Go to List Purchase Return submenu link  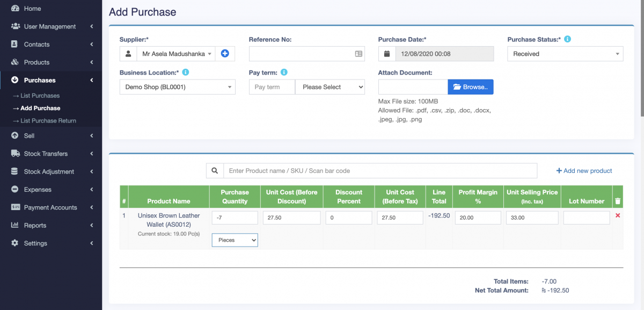click(45, 121)
